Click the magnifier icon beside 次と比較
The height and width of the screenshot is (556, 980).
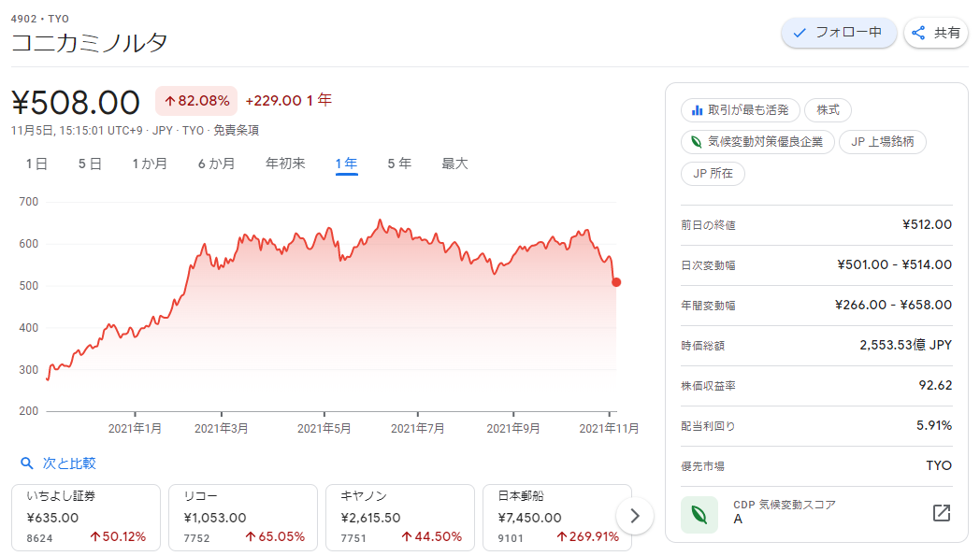[x=27, y=463]
